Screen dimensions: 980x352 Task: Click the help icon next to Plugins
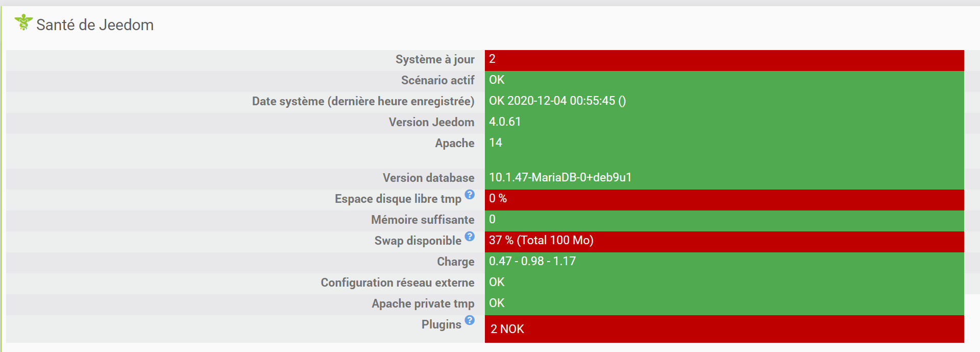point(470,320)
